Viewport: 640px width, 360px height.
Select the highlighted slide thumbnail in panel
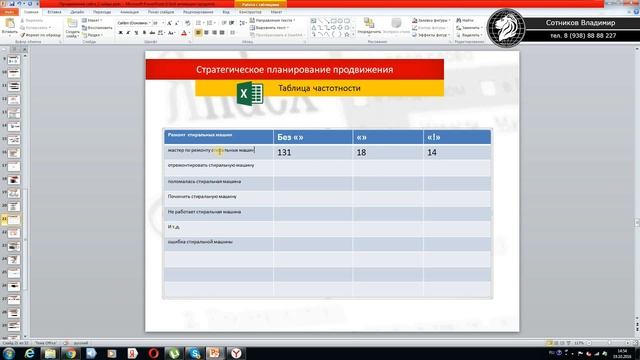(x=13, y=220)
